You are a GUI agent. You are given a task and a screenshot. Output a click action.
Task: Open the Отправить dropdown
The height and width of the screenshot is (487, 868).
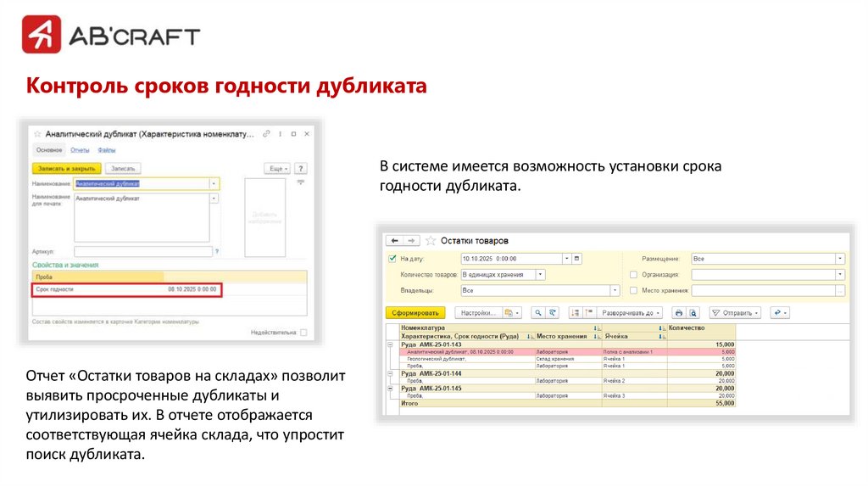tap(736, 313)
